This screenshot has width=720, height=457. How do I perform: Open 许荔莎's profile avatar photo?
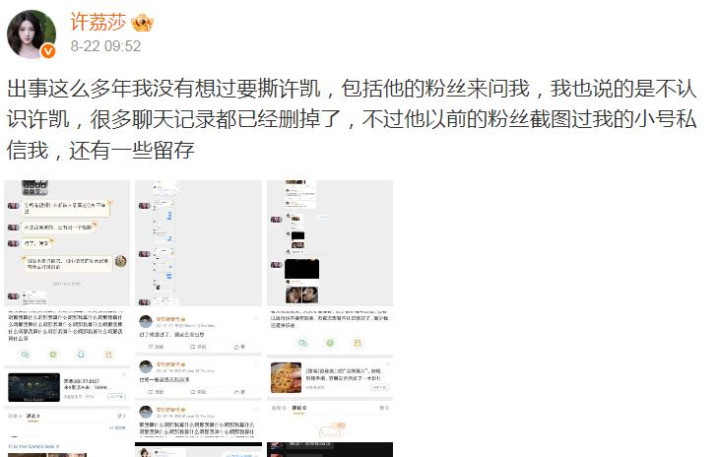point(31,34)
